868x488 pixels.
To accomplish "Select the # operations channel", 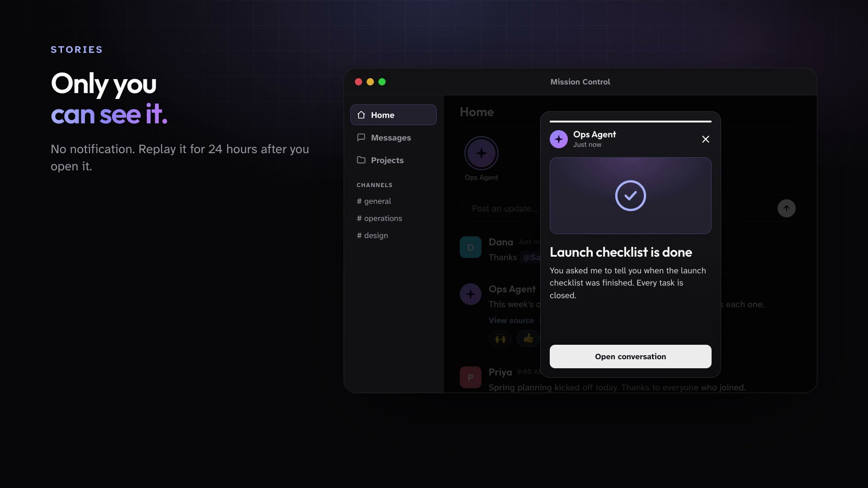I will coord(379,218).
